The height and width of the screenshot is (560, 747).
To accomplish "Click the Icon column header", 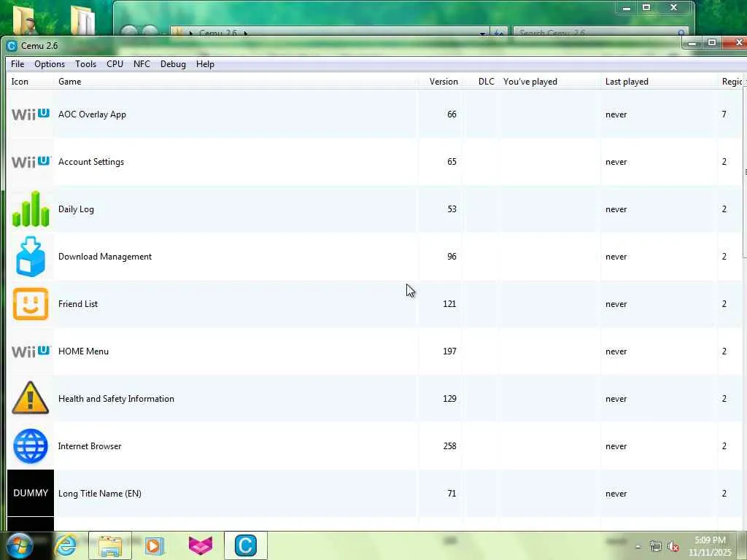I will click(x=31, y=82).
